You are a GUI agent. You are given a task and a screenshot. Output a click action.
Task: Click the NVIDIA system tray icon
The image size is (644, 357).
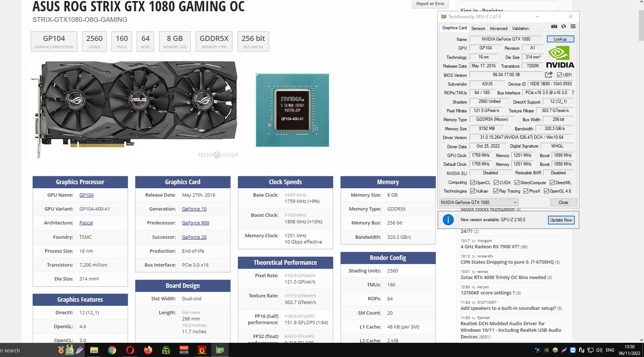point(547,350)
